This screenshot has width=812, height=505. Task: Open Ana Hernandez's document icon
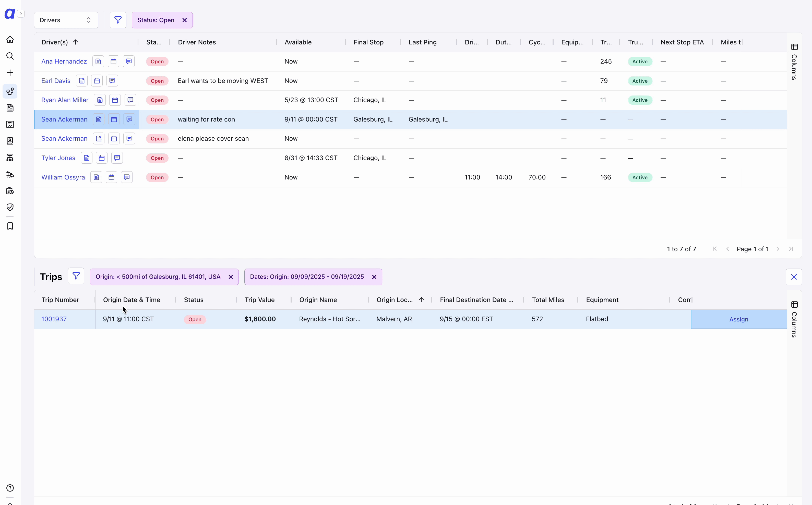coord(98,62)
